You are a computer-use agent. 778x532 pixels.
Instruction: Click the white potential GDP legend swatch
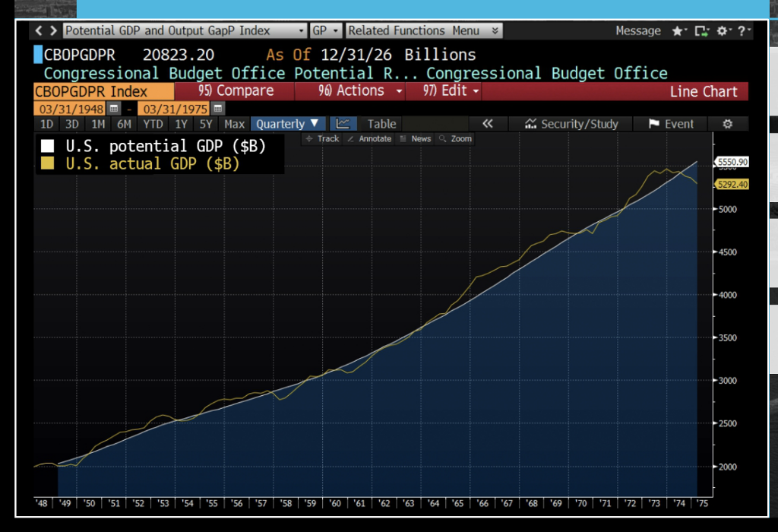(46, 146)
